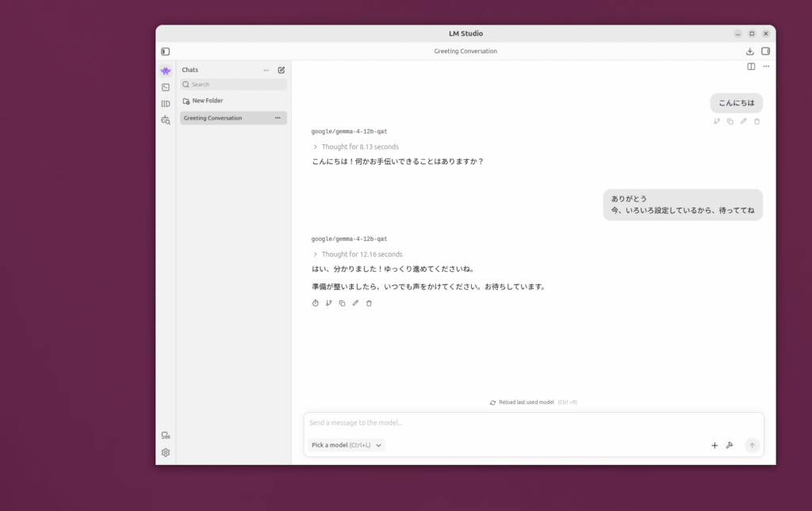Image resolution: width=812 pixels, height=511 pixels.
Task: Open the Developer terminal section icon
Action: [x=166, y=87]
